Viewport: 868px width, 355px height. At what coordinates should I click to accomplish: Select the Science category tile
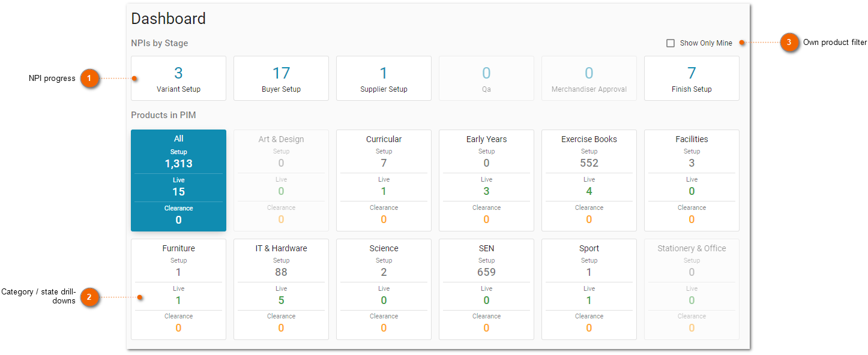[x=384, y=290]
